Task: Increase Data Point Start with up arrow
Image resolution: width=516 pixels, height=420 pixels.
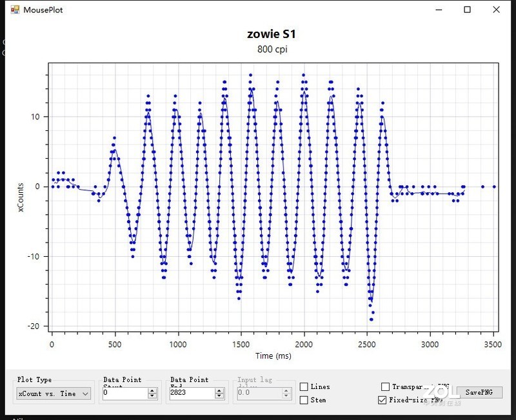Action: (152, 391)
